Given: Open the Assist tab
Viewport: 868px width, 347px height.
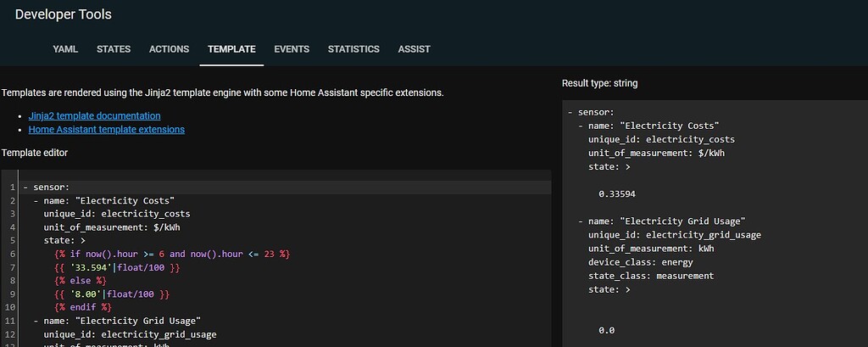Looking at the screenshot, I should coord(414,49).
